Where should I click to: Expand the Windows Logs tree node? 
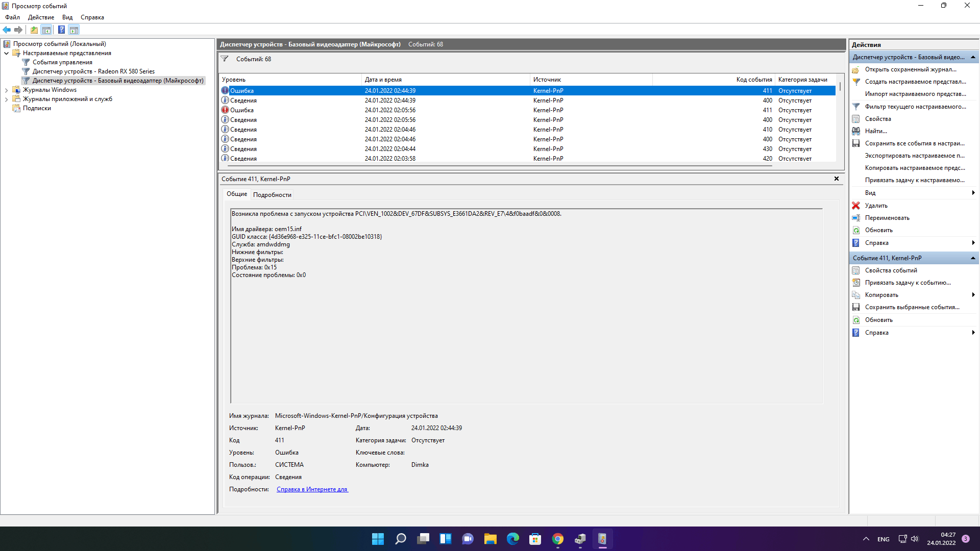[6, 90]
